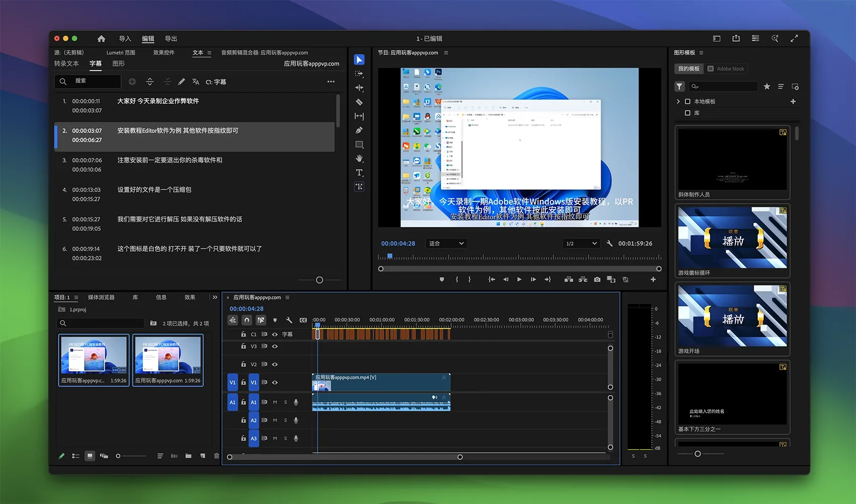The image size is (856, 504).
Task: Click the filter funnel icon in 图形模板
Action: (679, 87)
